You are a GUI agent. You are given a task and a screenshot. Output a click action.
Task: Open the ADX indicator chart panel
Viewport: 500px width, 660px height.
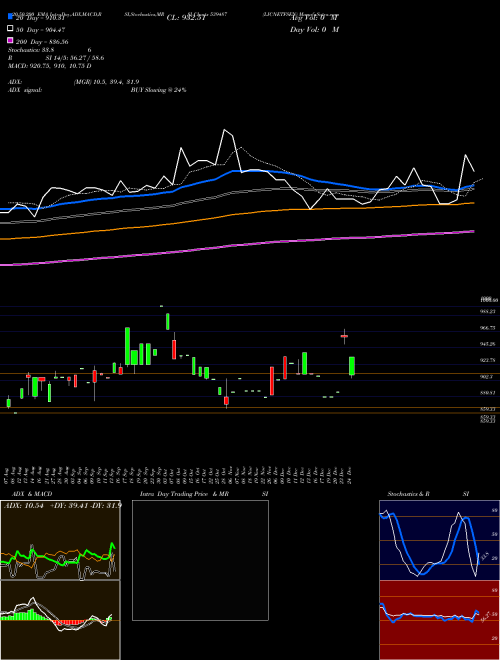(60, 540)
